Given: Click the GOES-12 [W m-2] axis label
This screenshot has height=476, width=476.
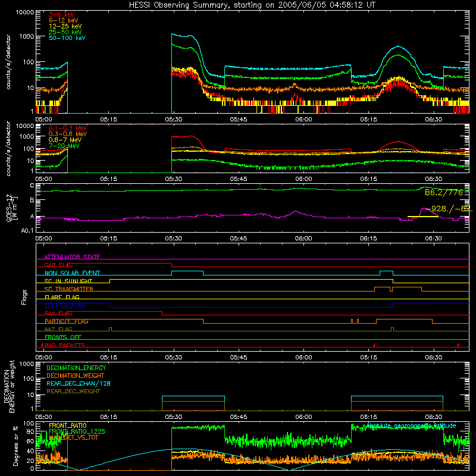Looking at the screenshot, I should pos(12,208).
